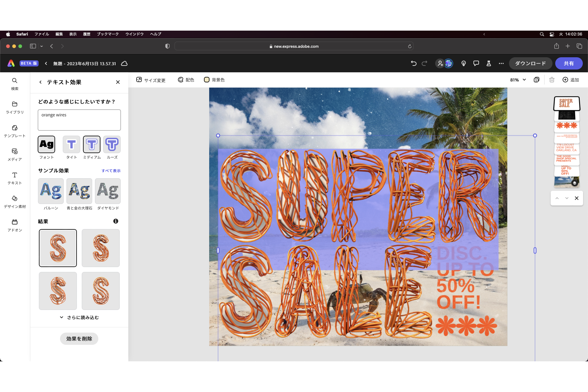Select the テンプレート sidebar icon
Image resolution: width=588 pixels, height=392 pixels.
point(14,131)
